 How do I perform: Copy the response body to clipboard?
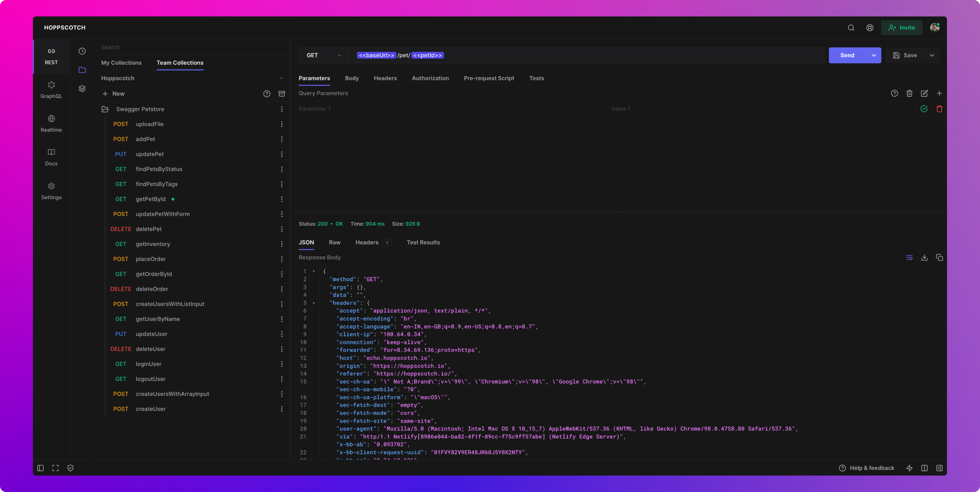[x=939, y=257]
